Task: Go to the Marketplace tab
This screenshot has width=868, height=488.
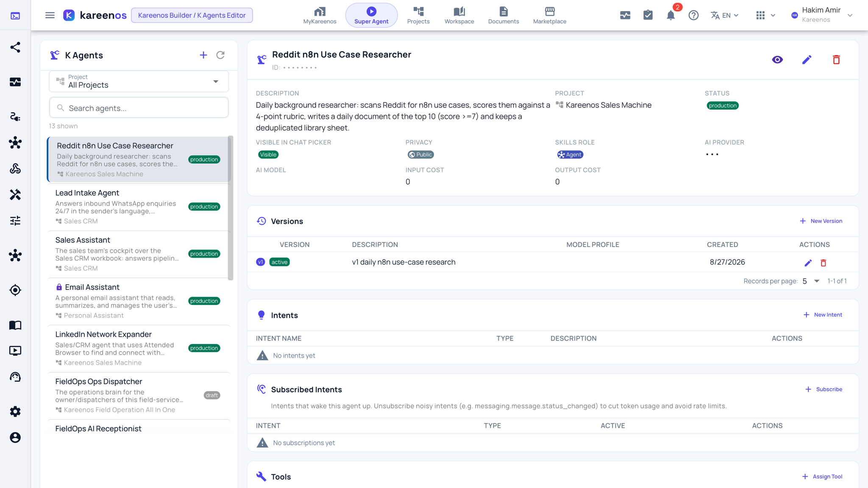Action: tap(550, 15)
